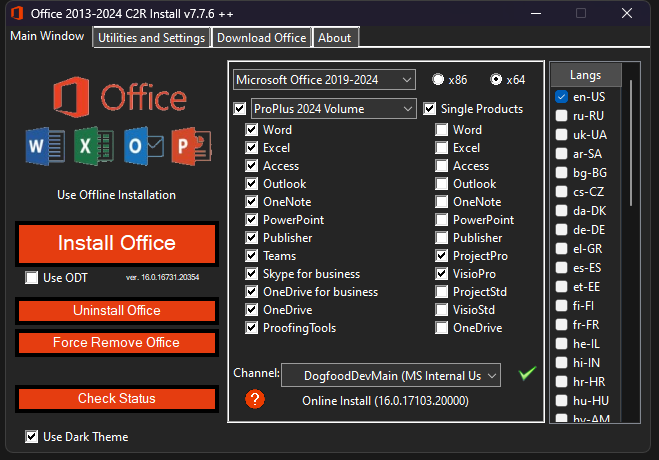Uncheck the Teams checkbox in ProPlus list
The image size is (659, 460).
252,256
